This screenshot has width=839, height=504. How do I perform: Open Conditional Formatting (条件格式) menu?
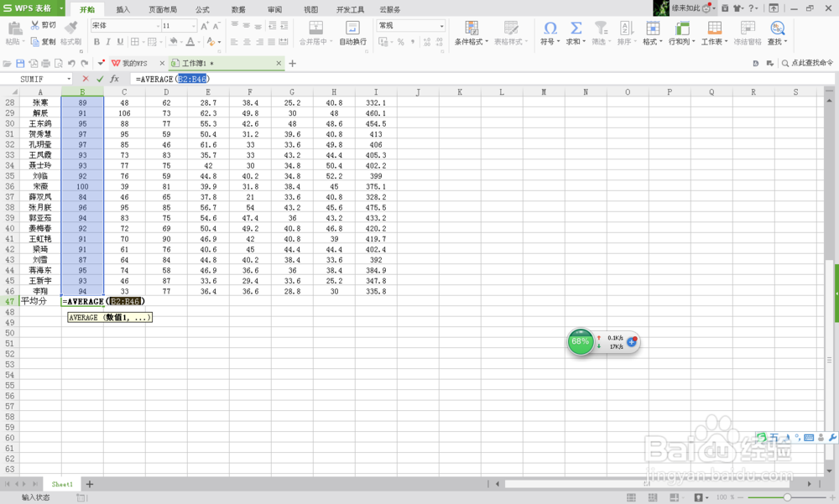[472, 34]
